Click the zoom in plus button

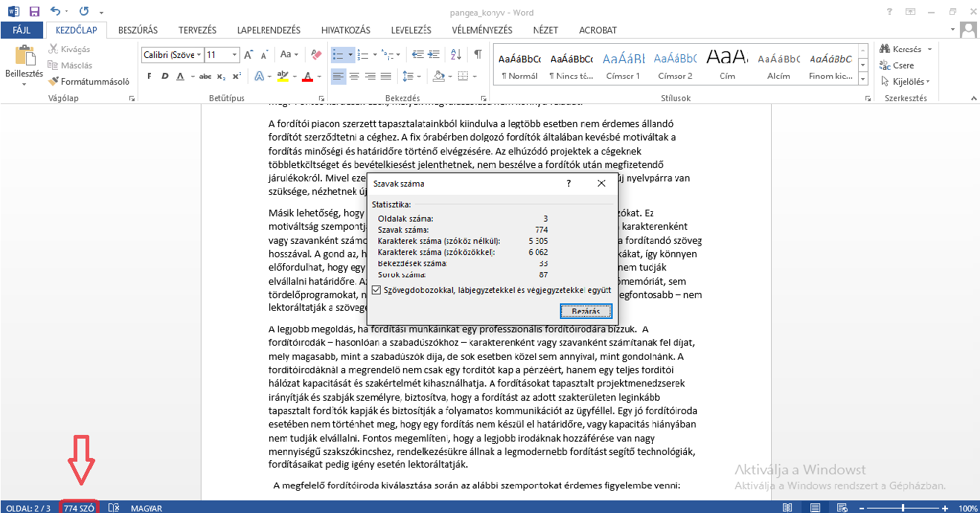945,509
